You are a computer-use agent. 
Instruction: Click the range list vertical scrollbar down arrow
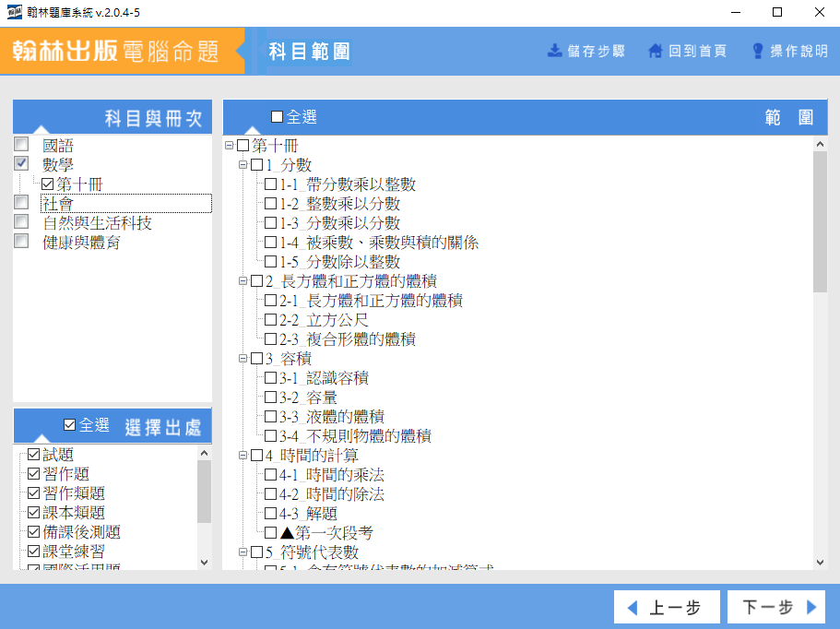[x=820, y=562]
